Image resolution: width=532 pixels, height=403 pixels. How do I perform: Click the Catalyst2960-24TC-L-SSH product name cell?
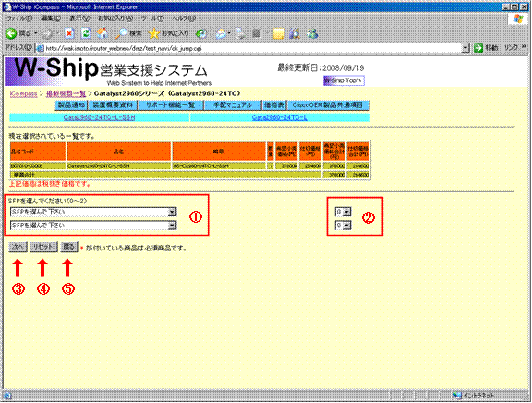point(119,166)
